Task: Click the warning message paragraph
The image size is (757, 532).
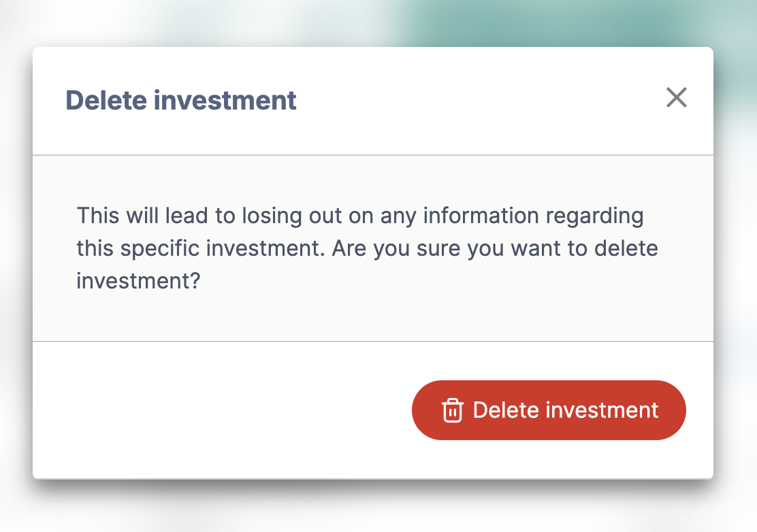Action: click(367, 248)
